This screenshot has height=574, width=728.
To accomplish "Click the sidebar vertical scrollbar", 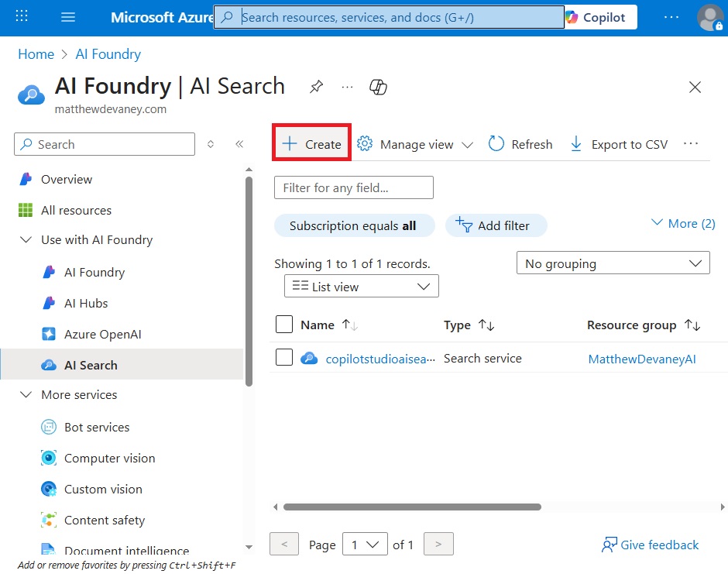I will 249,281.
